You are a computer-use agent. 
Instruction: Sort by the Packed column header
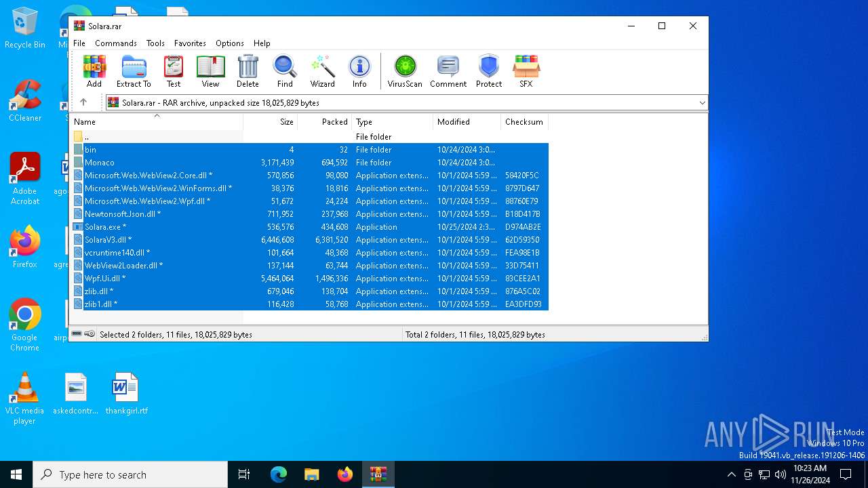325,122
